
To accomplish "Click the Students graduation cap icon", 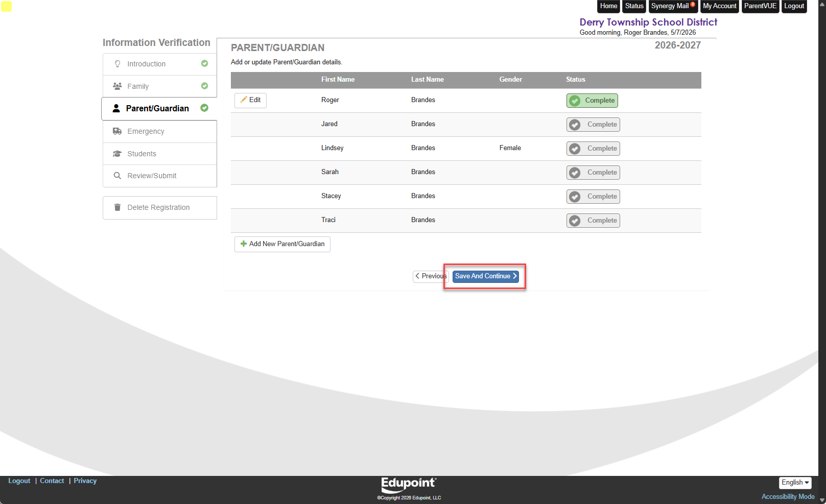I will coord(117,154).
